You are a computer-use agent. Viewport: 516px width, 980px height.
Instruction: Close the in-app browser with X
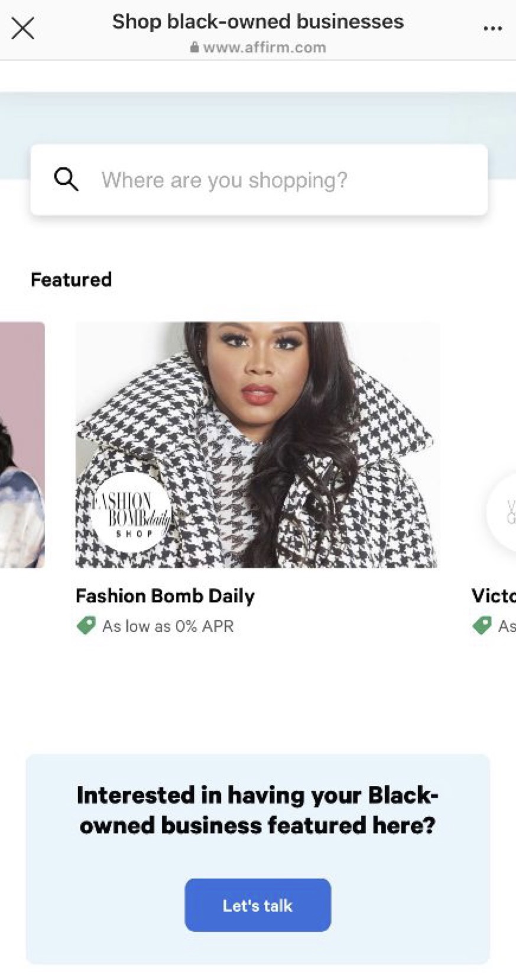(x=23, y=28)
